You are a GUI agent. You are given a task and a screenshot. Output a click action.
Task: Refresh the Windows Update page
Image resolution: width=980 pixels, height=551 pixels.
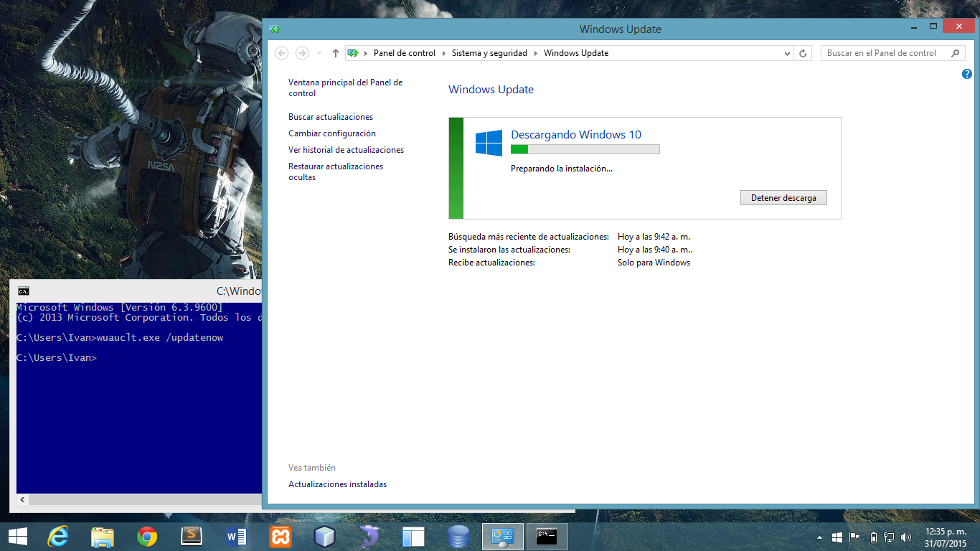pyautogui.click(x=804, y=53)
